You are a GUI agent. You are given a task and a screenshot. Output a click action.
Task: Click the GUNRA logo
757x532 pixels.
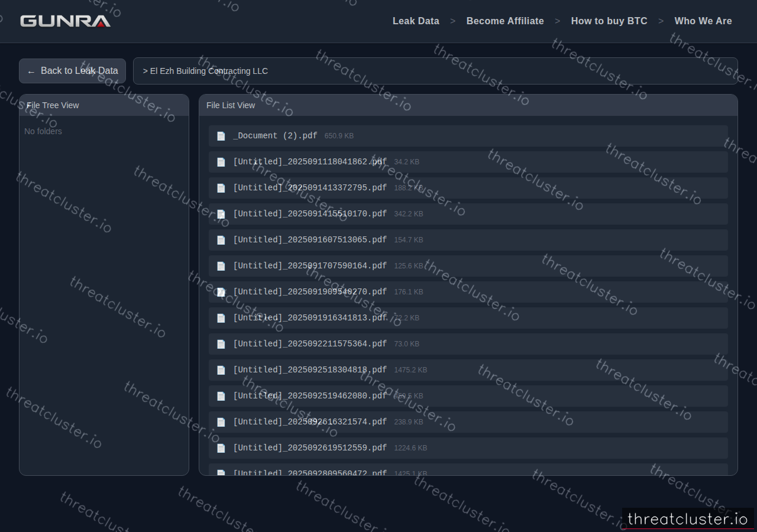tap(66, 21)
